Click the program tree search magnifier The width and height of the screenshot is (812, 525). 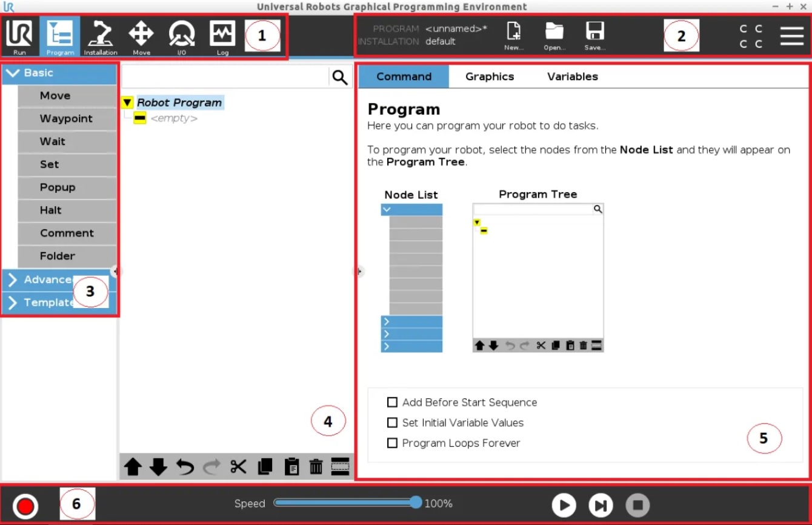[x=340, y=77]
